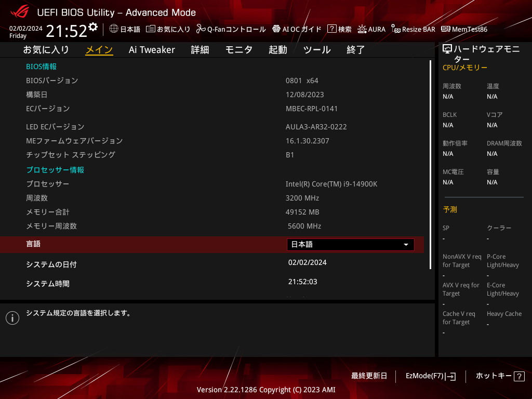Viewport: 532px width, 399px height.
Task: Click the main panel scrollbar
Action: click(x=430, y=165)
